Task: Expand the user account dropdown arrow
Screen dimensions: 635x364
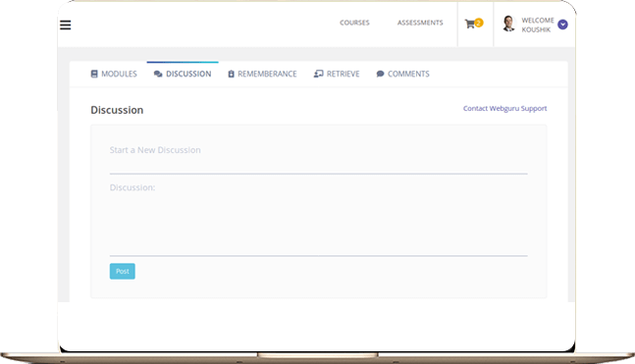Action: (x=562, y=25)
